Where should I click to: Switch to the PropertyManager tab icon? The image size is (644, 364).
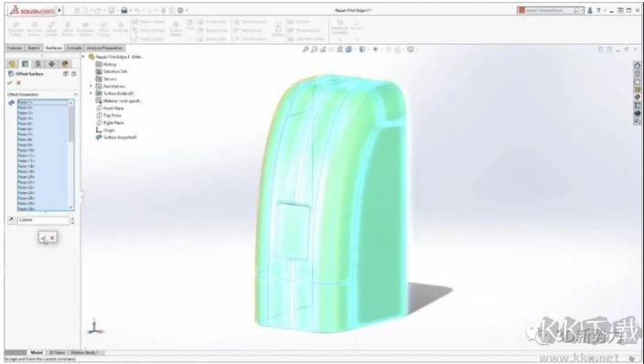(25, 64)
